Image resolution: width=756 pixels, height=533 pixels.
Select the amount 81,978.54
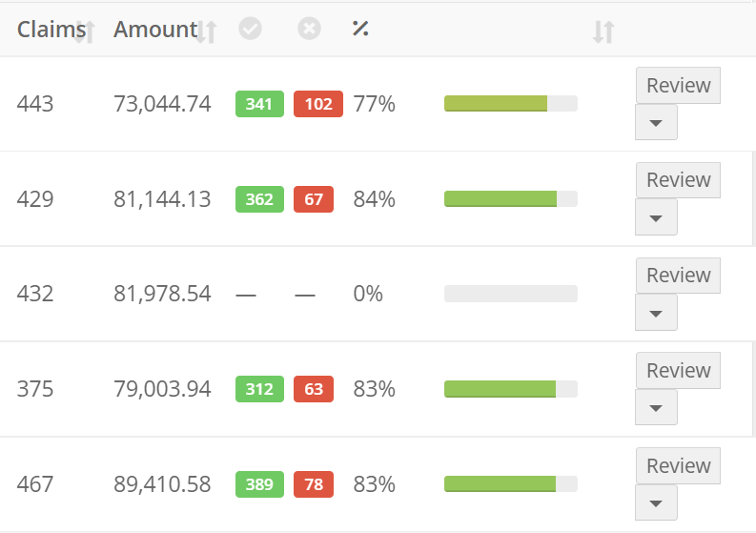pos(162,294)
